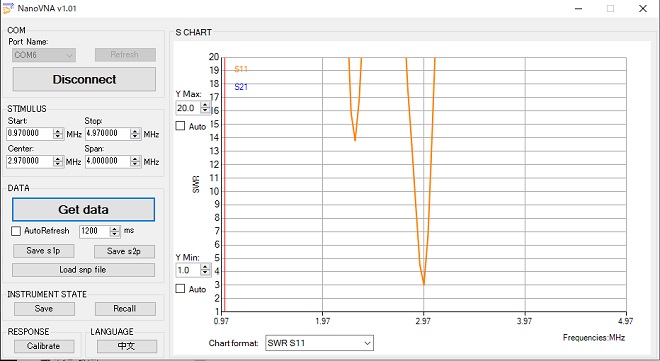Image resolution: width=660 pixels, height=361 pixels.
Task: Click the SWR y-axis title
Action: point(196,184)
